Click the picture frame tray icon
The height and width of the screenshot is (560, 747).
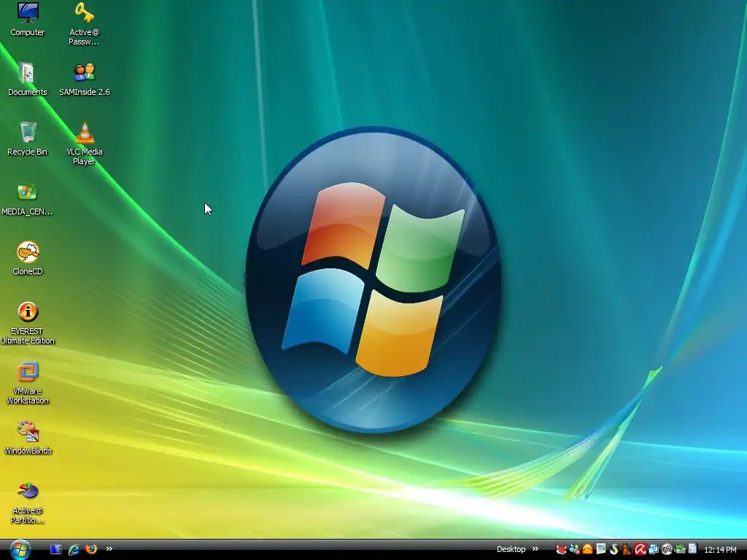601,550
